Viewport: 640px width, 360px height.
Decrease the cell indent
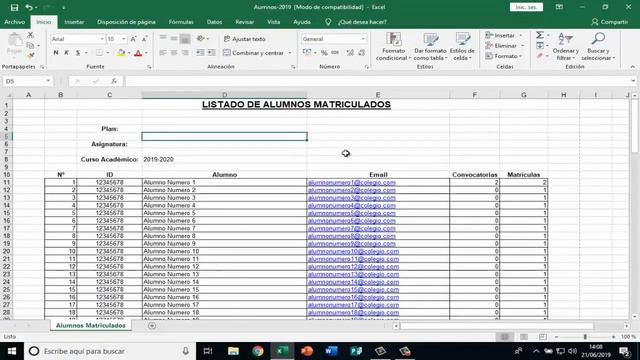point(200,53)
